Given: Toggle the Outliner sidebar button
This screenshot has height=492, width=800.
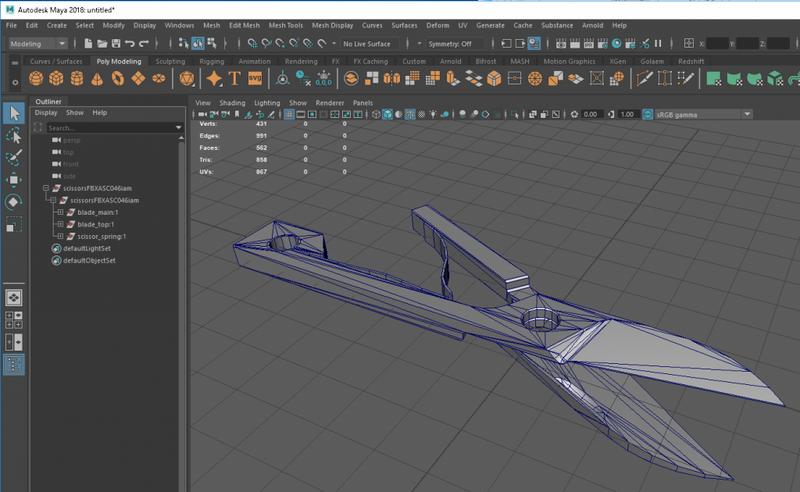Looking at the screenshot, I should [14, 365].
